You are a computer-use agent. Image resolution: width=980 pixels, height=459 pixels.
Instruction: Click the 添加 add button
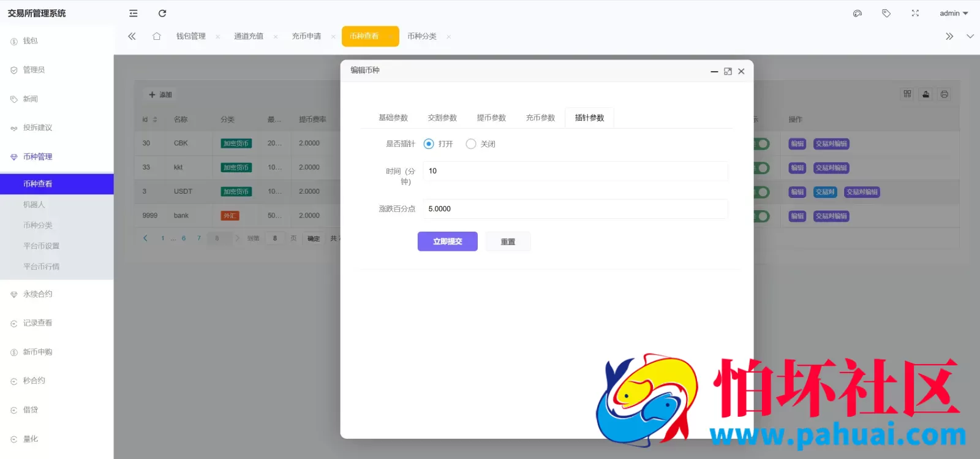click(160, 95)
